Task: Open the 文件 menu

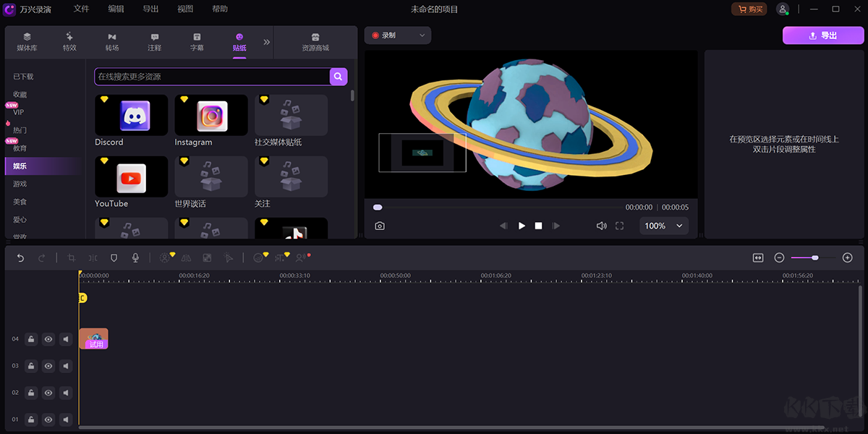Action: [x=81, y=9]
